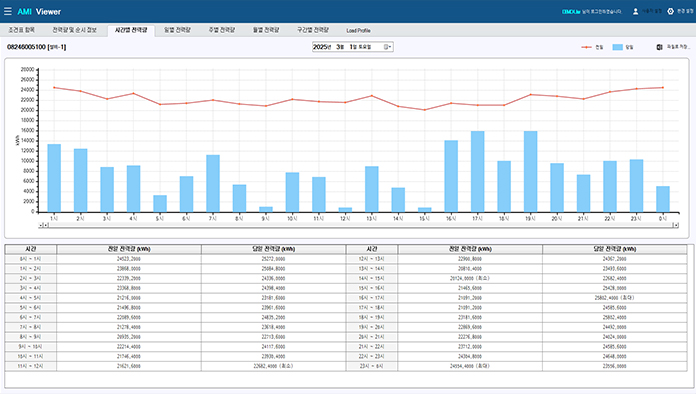Click the user profile icon in header
This screenshot has height=394, width=696.
point(635,12)
